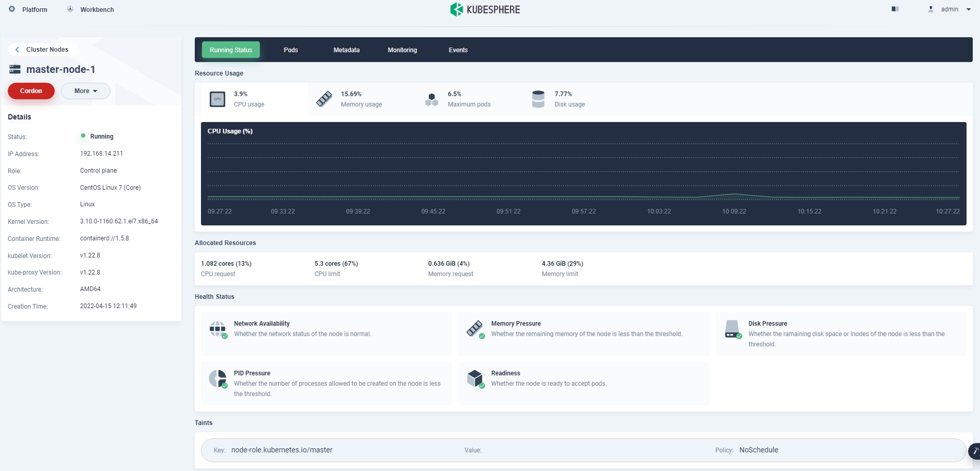The width and height of the screenshot is (980, 471).
Task: Click the Workbench dashboard icon
Action: 70,9
